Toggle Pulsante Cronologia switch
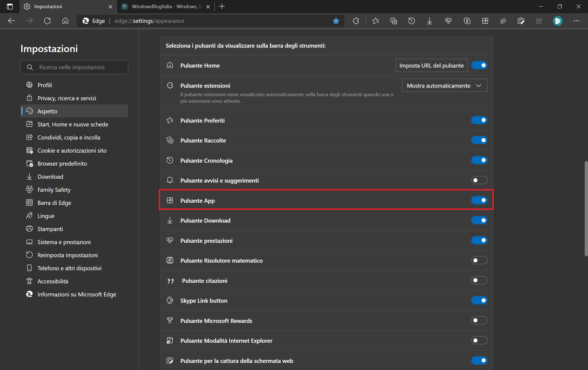588x370 pixels. click(479, 160)
